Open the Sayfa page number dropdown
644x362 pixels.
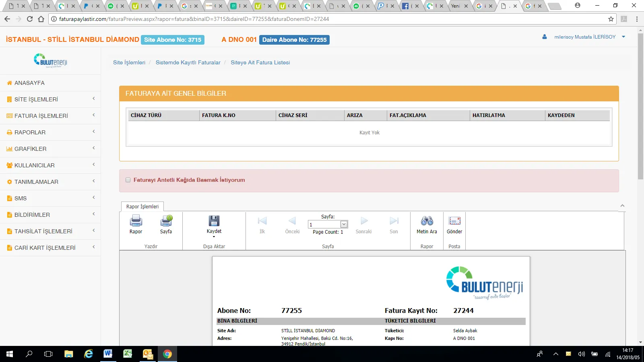tap(344, 224)
